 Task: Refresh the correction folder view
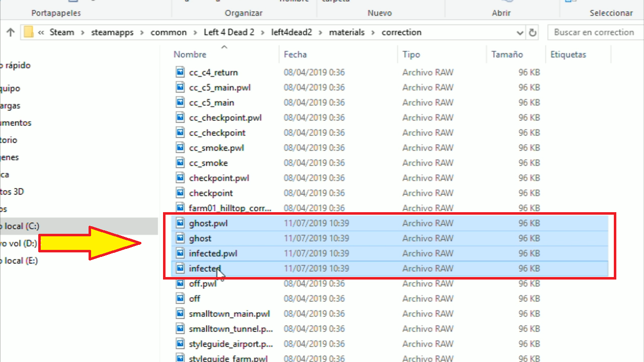[x=533, y=32]
